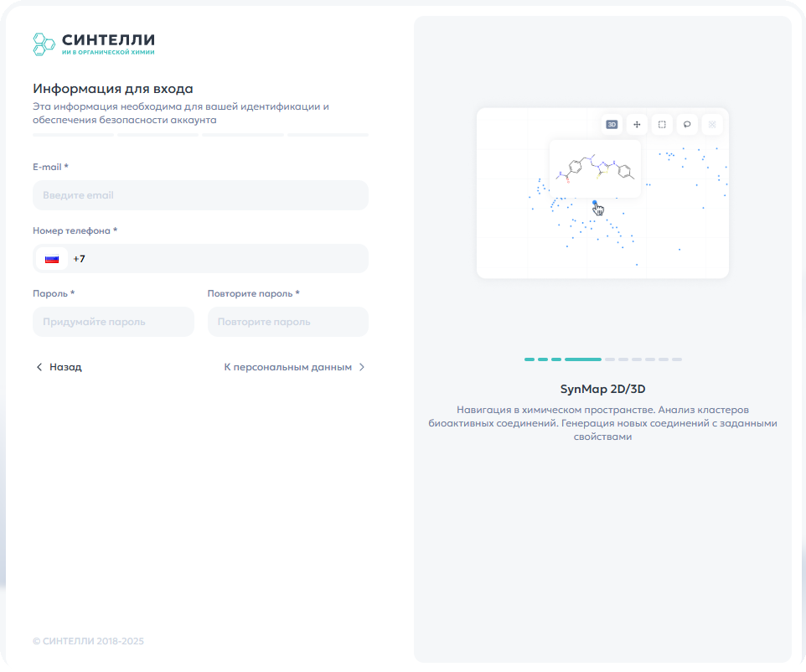Select the pan/move tool icon
Screen dimensions: 806x672
click(637, 124)
